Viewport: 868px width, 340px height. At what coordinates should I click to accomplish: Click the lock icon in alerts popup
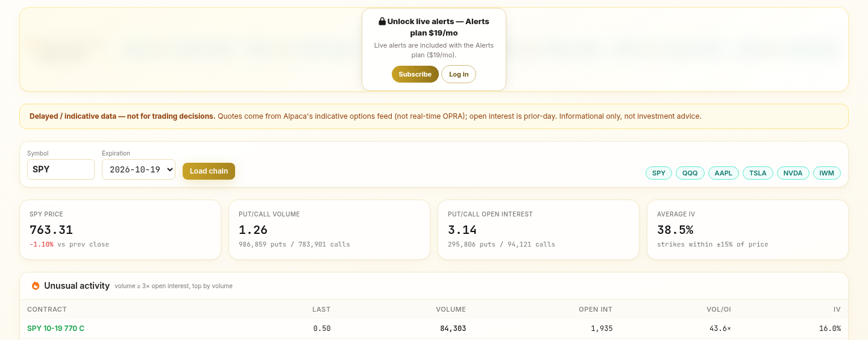click(382, 21)
